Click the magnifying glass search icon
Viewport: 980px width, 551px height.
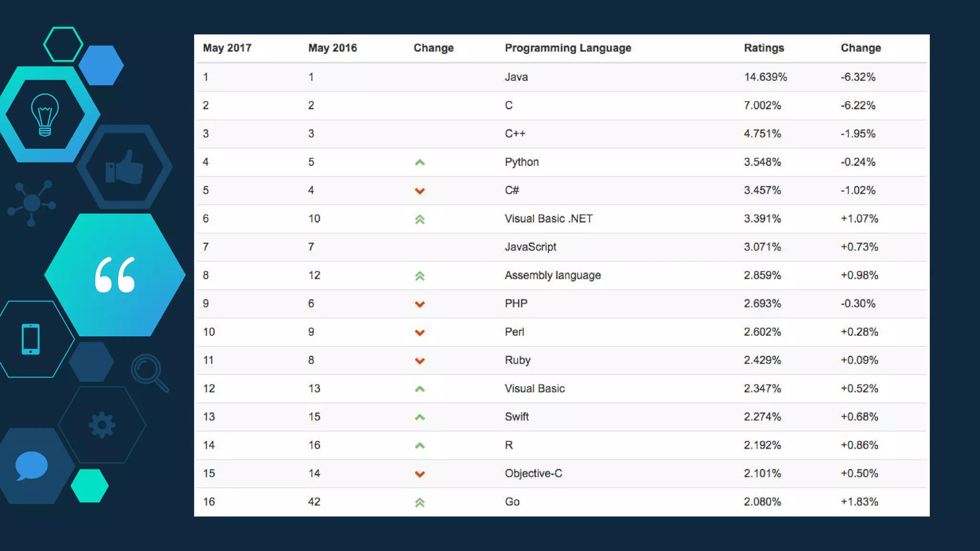pyautogui.click(x=149, y=373)
